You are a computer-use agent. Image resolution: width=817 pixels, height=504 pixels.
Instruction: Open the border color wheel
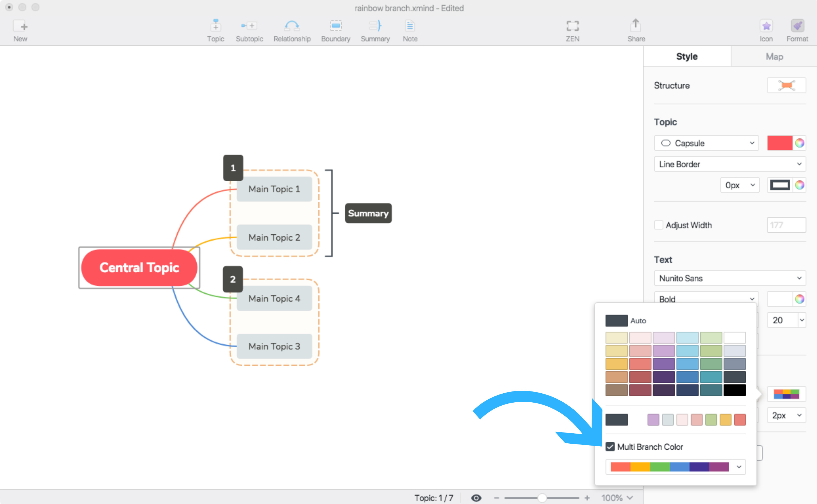tap(799, 185)
